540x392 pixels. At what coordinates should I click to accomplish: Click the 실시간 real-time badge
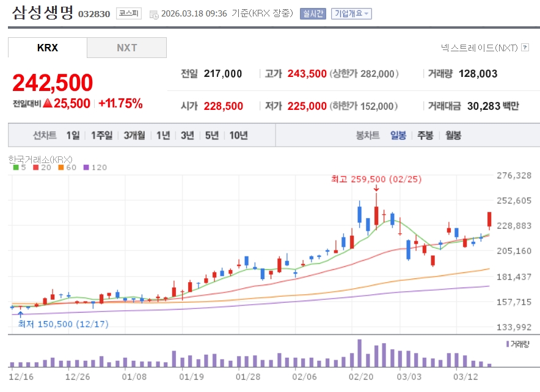click(313, 13)
